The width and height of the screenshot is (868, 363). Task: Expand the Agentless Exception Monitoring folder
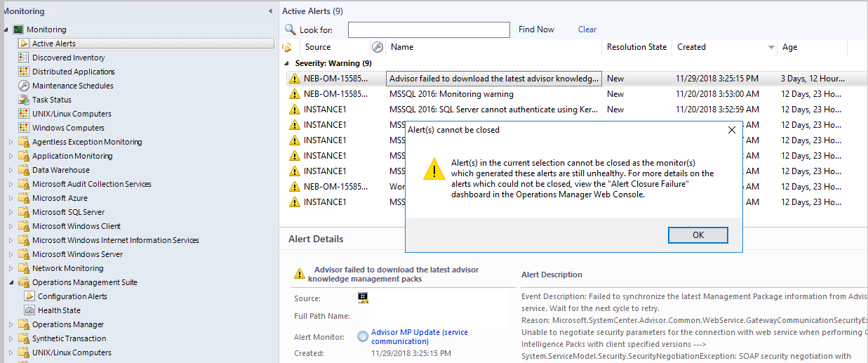coord(11,142)
